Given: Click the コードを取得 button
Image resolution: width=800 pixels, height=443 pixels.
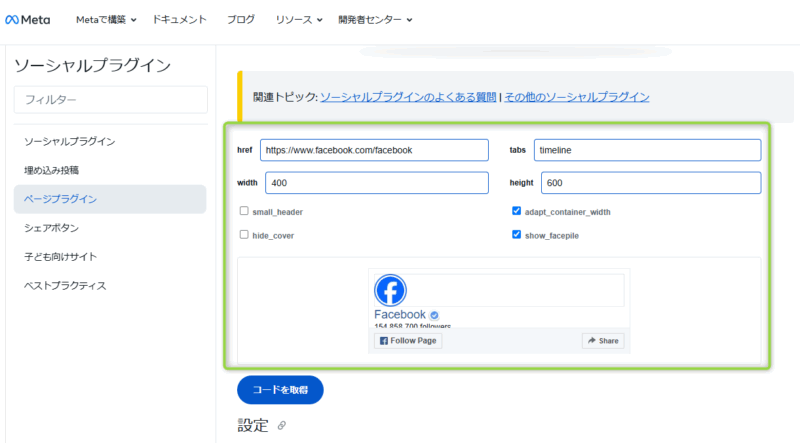Looking at the screenshot, I should pyautogui.click(x=280, y=390).
